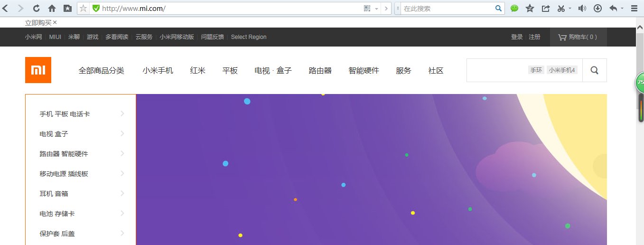644x245 pixels.
Task: Expand 保护套 后盖 category
Action: pyautogui.click(x=81, y=234)
